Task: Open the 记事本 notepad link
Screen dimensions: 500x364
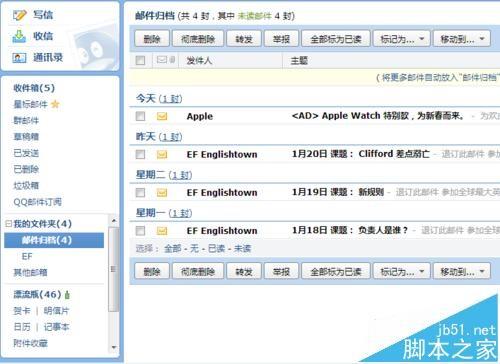Action: point(56,327)
